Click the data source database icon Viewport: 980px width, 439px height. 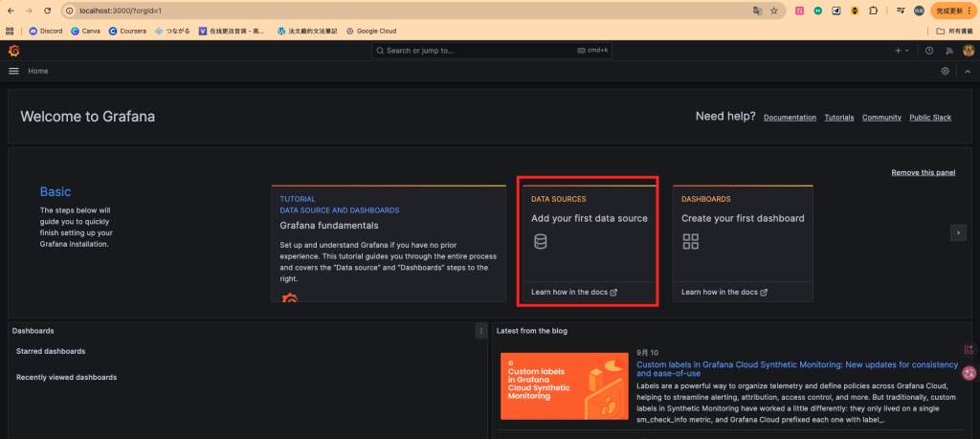click(x=541, y=241)
